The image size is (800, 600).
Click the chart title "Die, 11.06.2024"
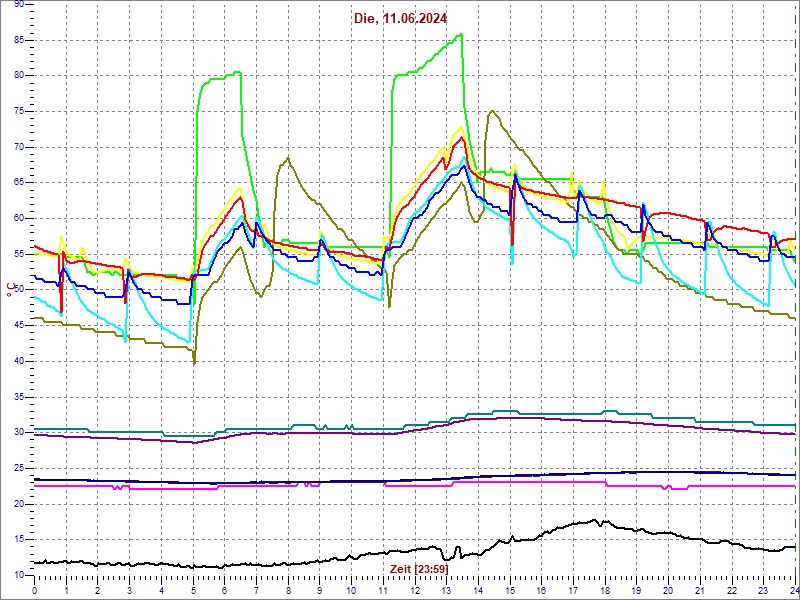[401, 19]
